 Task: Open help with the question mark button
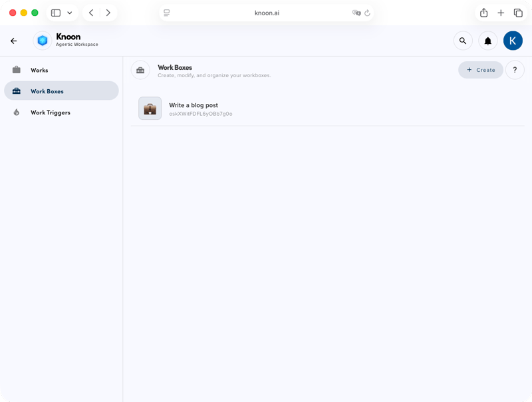tap(515, 69)
